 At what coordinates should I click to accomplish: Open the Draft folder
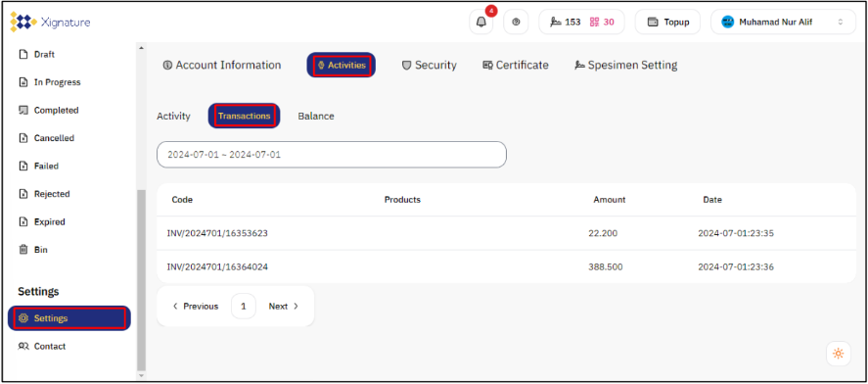37,54
